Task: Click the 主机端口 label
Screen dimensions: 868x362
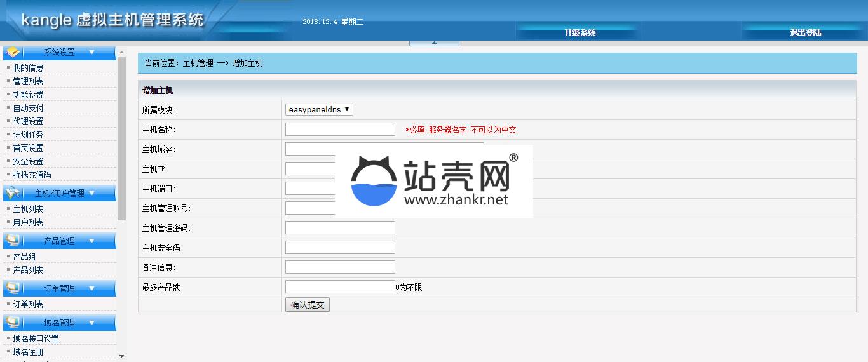Action: coord(158,189)
